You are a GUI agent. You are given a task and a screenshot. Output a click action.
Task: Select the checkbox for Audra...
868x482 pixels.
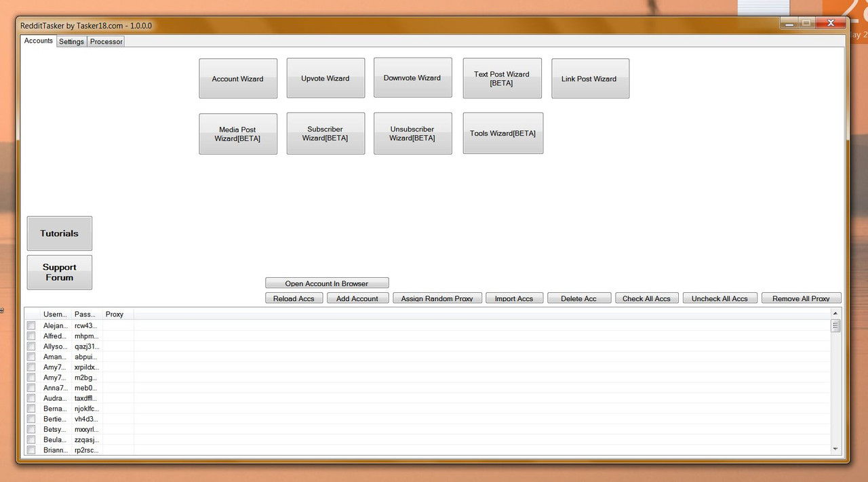coord(31,398)
